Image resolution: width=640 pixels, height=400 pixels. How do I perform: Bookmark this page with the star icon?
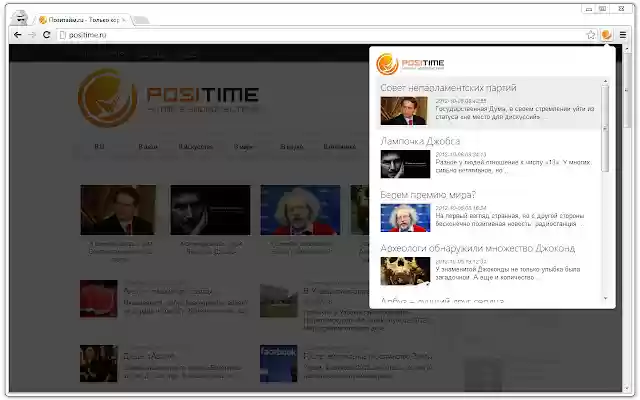click(x=591, y=35)
